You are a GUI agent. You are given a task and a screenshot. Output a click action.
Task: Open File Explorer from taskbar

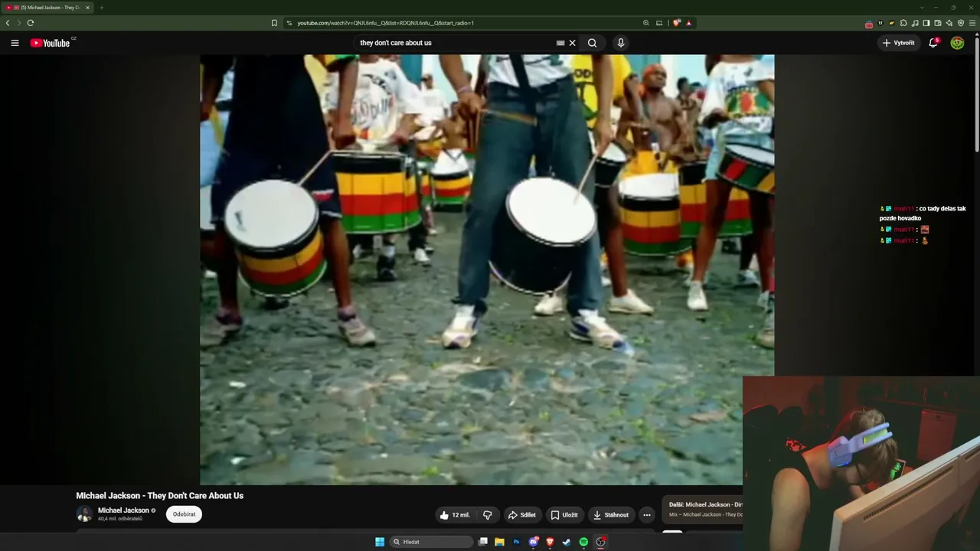(499, 542)
